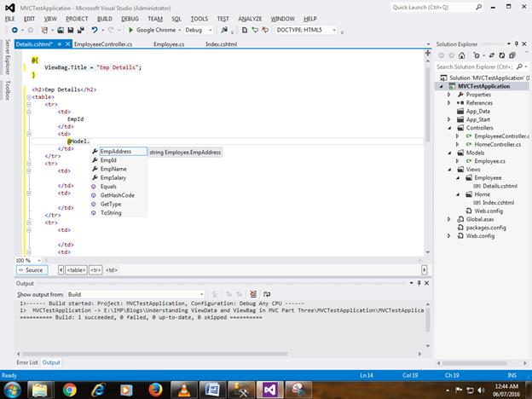Open Google Chrome from the taskbar
Viewport: 532px width, 399px height.
click(68, 388)
